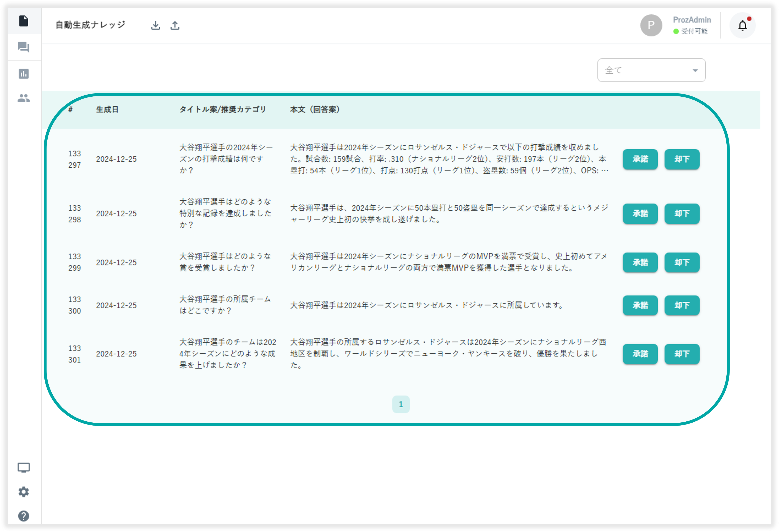Open settings gear icon in sidebar

(23, 492)
